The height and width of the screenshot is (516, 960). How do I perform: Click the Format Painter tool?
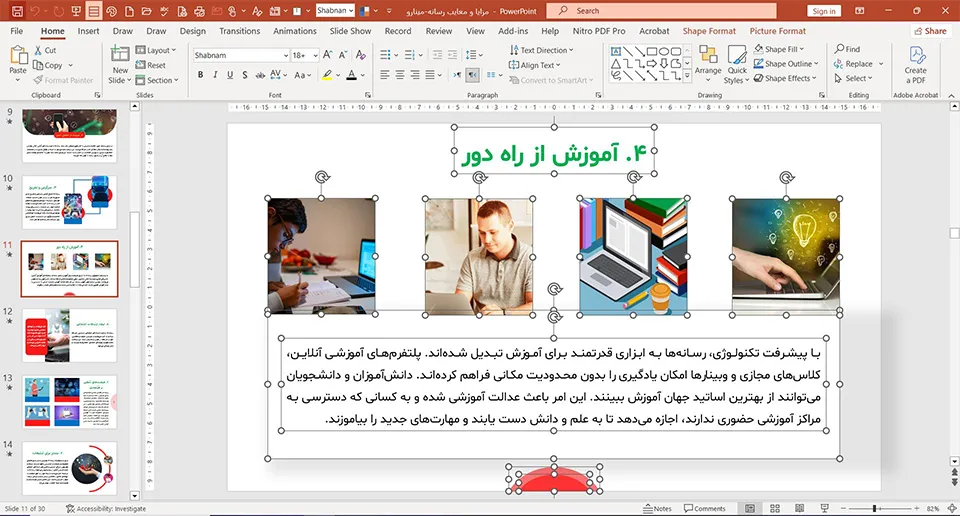63,80
